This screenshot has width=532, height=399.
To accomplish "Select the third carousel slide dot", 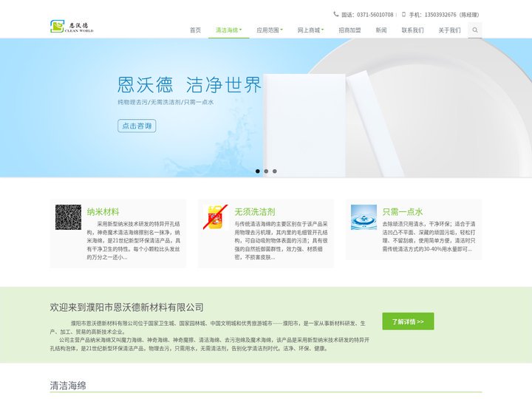I will 274,171.
